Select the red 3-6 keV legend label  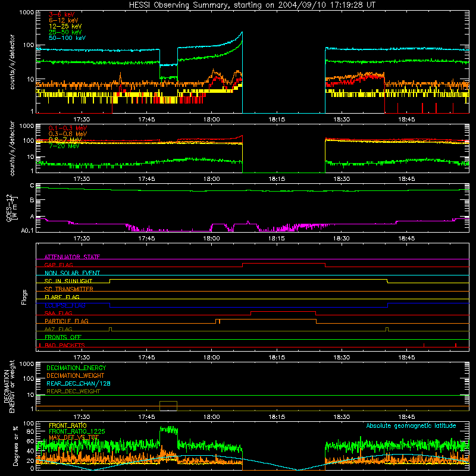[x=61, y=14]
